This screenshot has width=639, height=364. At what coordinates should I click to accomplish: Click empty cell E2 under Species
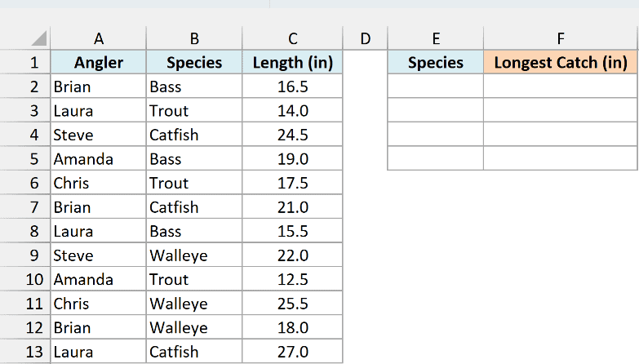click(x=436, y=87)
